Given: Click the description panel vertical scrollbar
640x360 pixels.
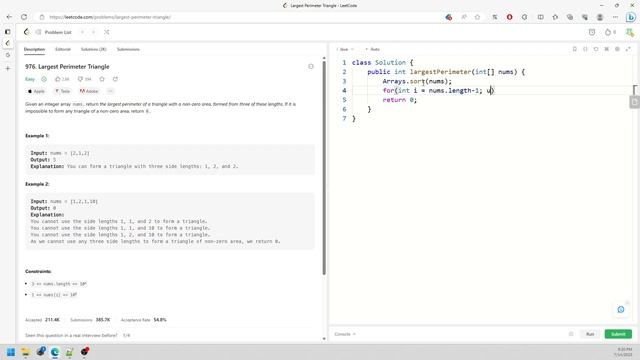Looking at the screenshot, I should (x=324, y=167).
